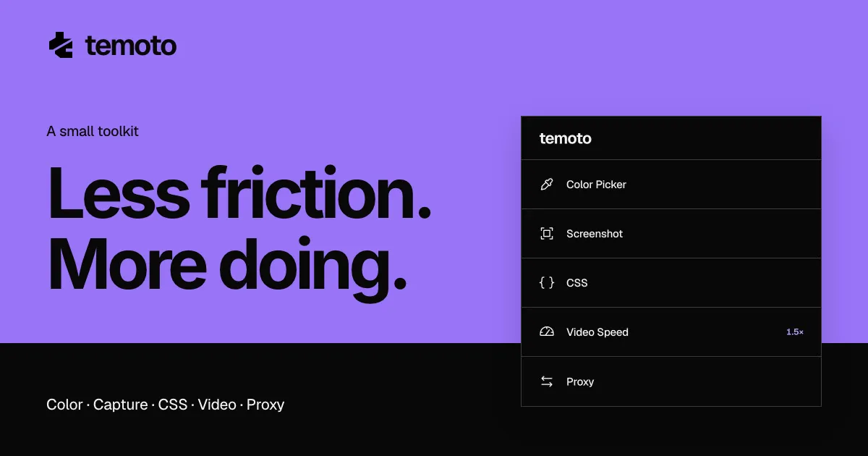Click the temoto logo mark icon

tap(61, 46)
